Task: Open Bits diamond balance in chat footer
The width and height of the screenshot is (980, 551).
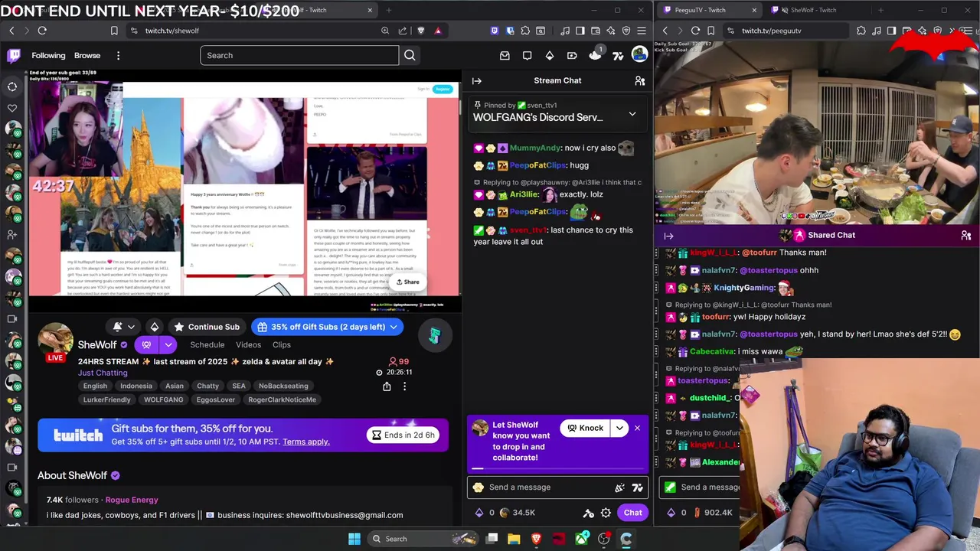Action: pos(485,513)
